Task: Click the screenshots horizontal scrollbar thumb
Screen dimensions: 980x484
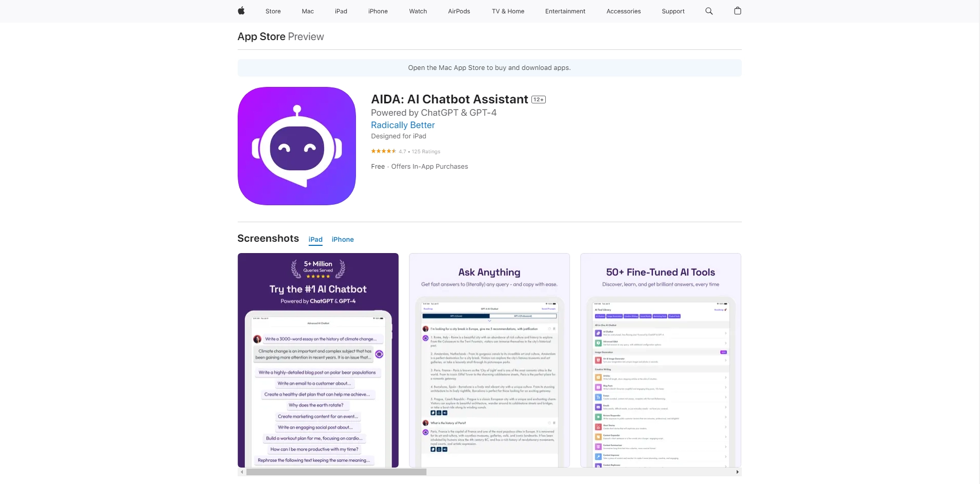Action: click(336, 472)
